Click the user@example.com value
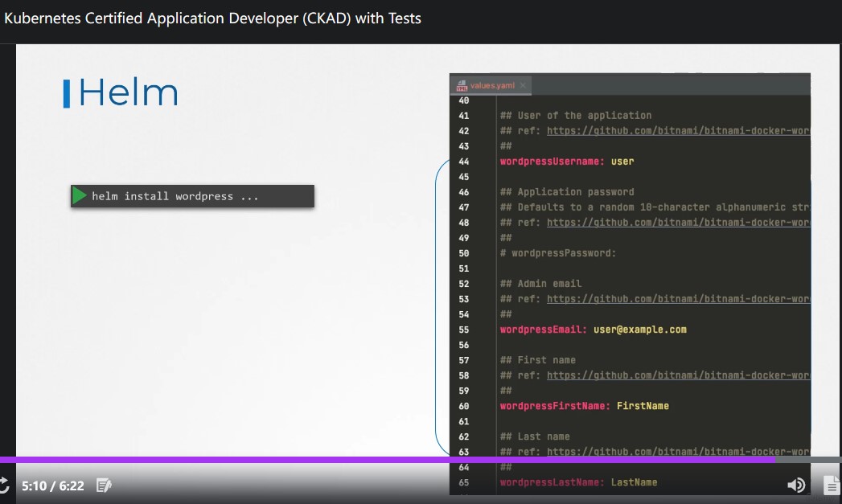Viewport: 842px width, 504px height. click(x=639, y=330)
